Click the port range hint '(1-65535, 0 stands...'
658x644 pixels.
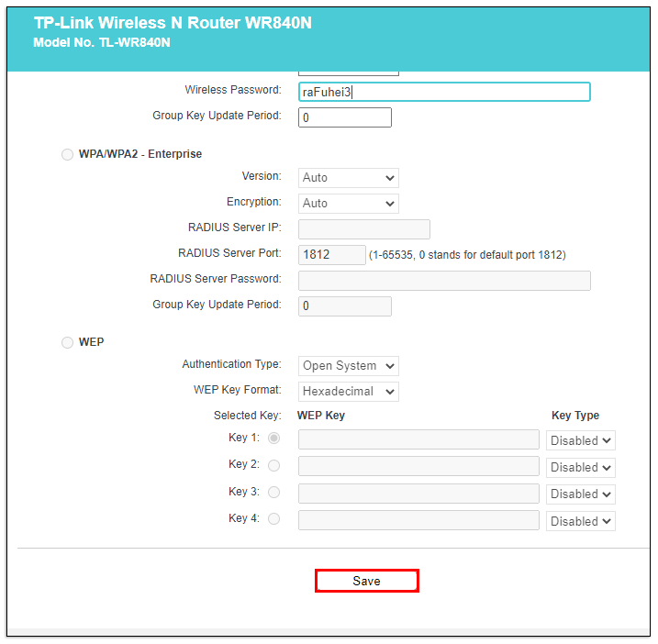[467, 255]
